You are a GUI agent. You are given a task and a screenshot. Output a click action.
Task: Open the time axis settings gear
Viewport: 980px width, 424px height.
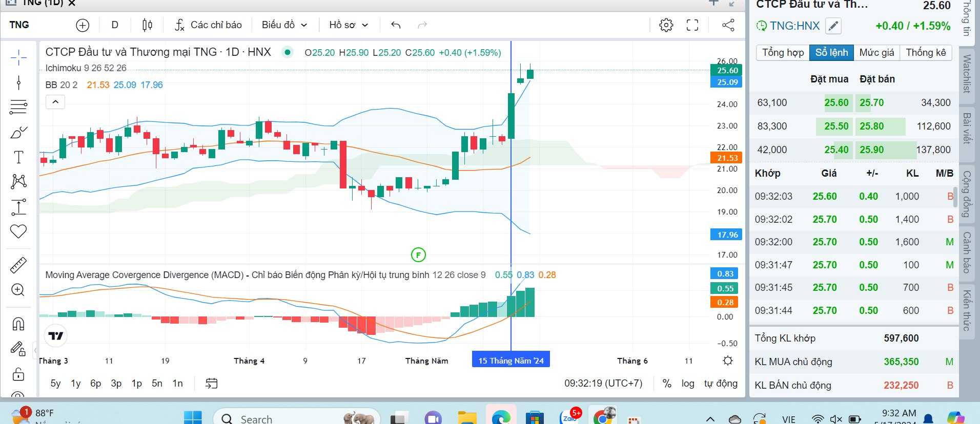pos(728,361)
